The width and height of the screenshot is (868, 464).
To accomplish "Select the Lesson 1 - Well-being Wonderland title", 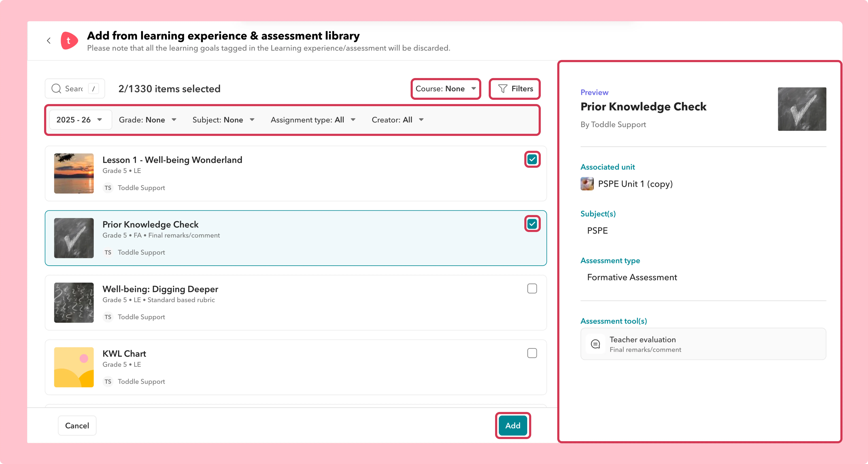I will 172,160.
